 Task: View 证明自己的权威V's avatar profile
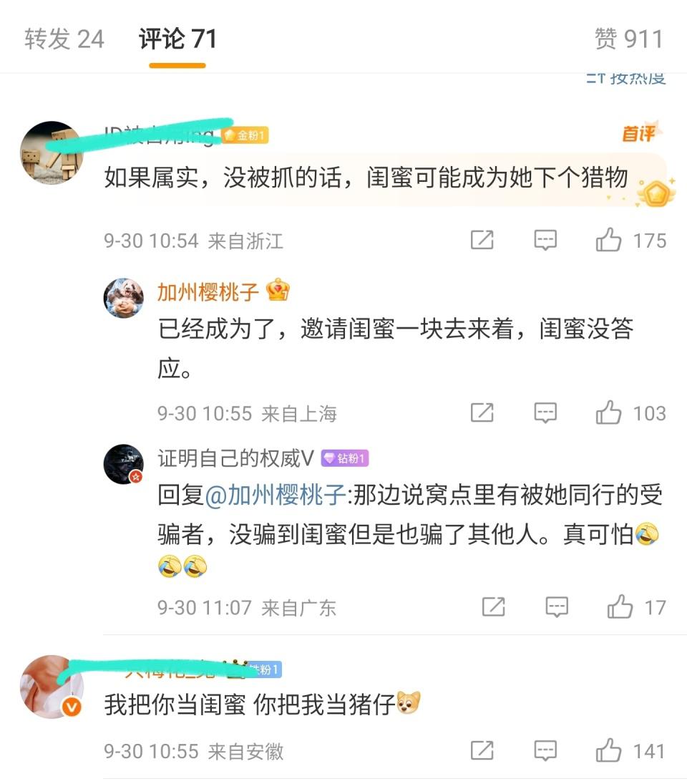[x=123, y=464]
